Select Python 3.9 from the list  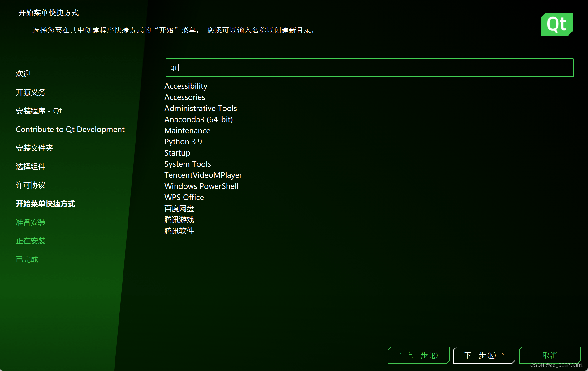(183, 142)
